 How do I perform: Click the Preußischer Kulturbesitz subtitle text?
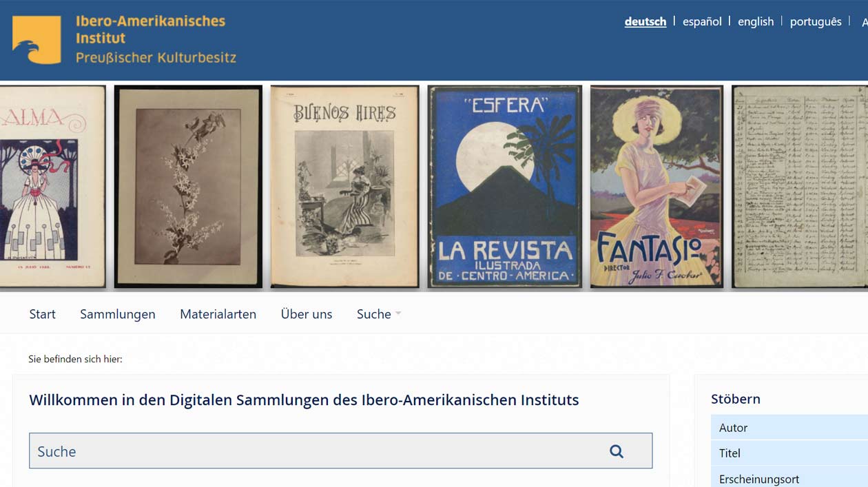tap(156, 58)
